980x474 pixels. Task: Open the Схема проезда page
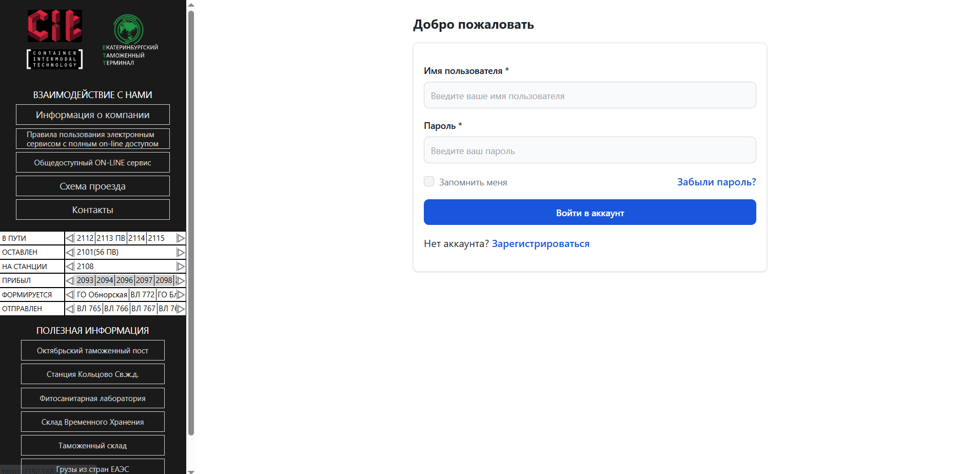[92, 186]
